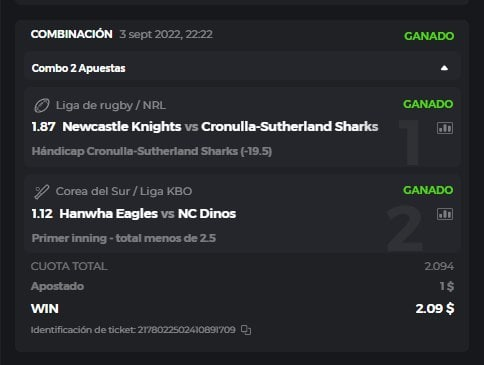Click the top GANADO status of the combination
This screenshot has height=365, width=484.
pyautogui.click(x=429, y=36)
